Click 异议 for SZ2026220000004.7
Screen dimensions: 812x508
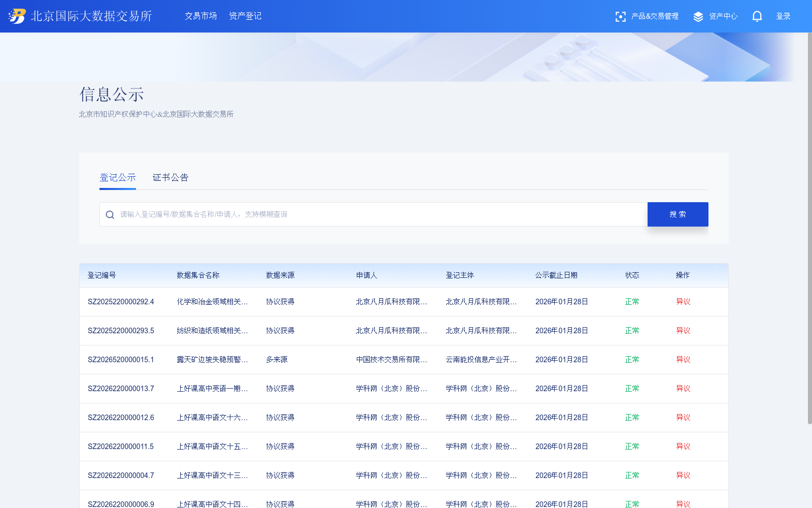[x=683, y=475]
